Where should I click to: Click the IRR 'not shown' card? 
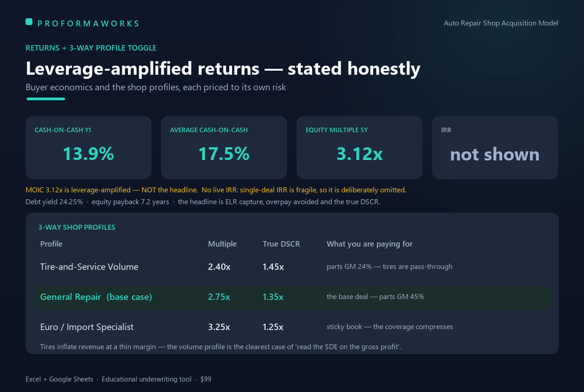pyautogui.click(x=495, y=147)
